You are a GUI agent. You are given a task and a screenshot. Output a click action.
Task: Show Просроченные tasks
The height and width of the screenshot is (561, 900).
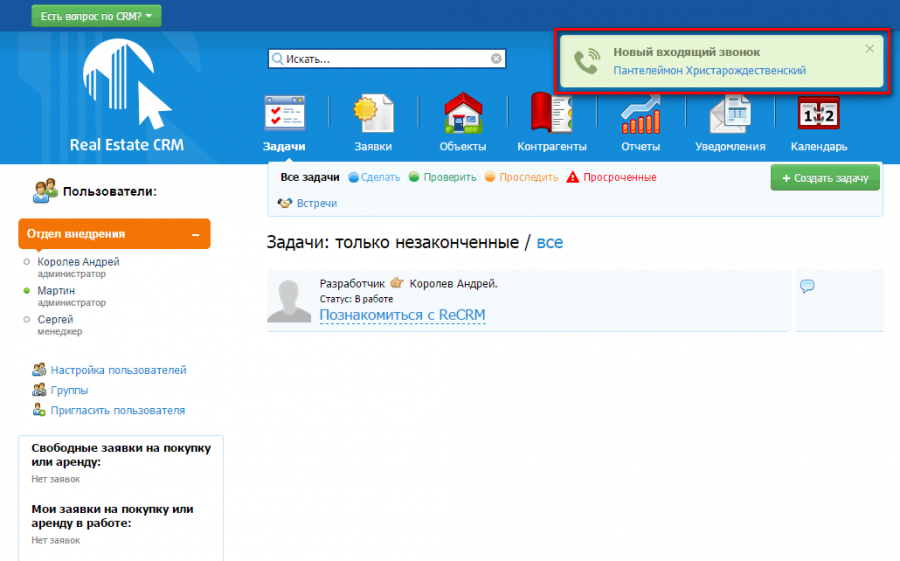point(620,177)
